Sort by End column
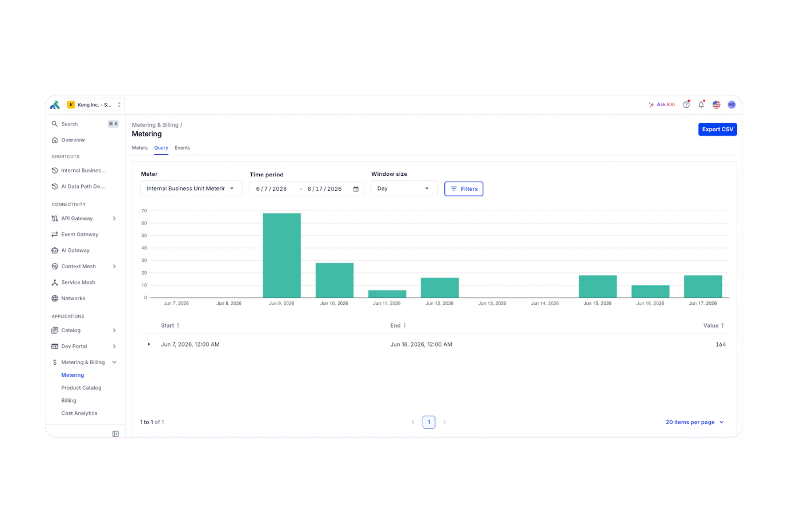The width and height of the screenshot is (788, 532). tap(398, 325)
